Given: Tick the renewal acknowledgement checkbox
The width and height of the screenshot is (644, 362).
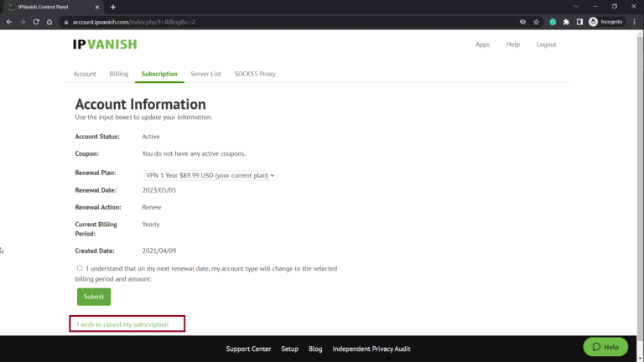Looking at the screenshot, I should pos(80,268).
